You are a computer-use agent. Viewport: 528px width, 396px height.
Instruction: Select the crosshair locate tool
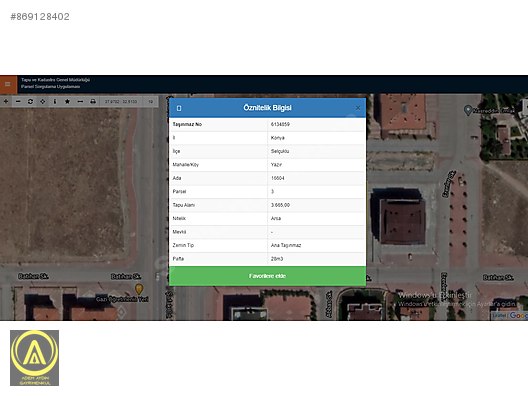click(x=42, y=101)
